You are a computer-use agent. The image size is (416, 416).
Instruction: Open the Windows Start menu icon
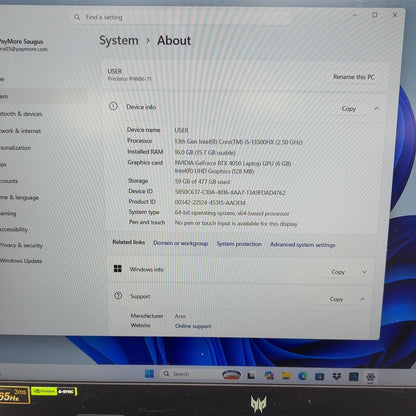point(149,374)
